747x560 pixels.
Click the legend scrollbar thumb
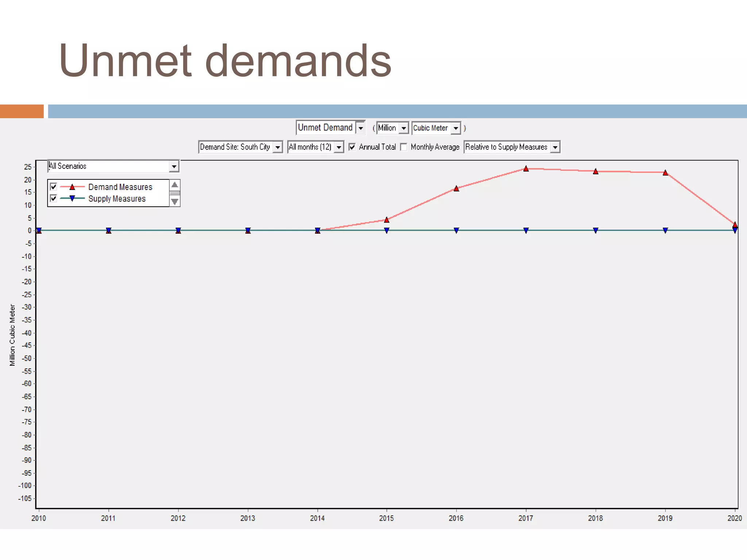click(x=175, y=193)
